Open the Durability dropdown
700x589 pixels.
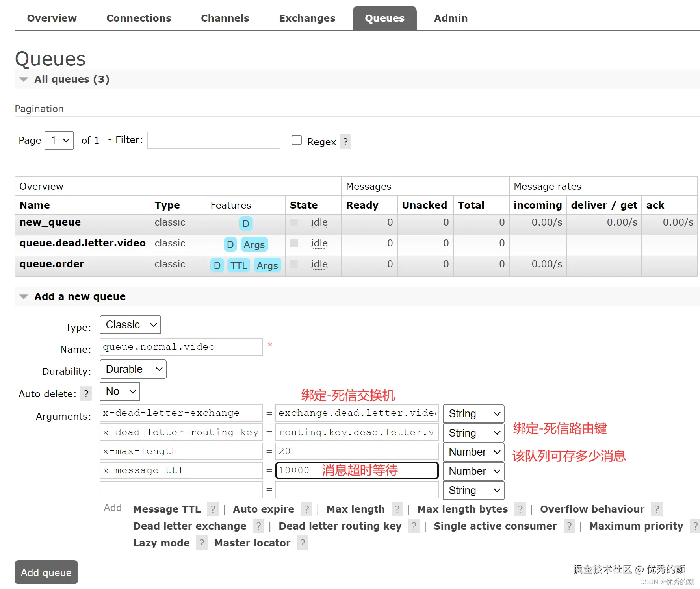[133, 369]
